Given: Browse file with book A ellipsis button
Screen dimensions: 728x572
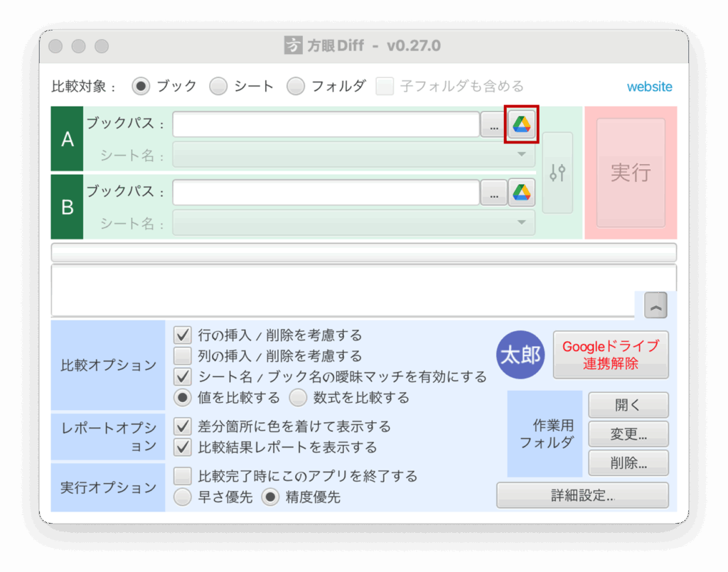Looking at the screenshot, I should (493, 125).
